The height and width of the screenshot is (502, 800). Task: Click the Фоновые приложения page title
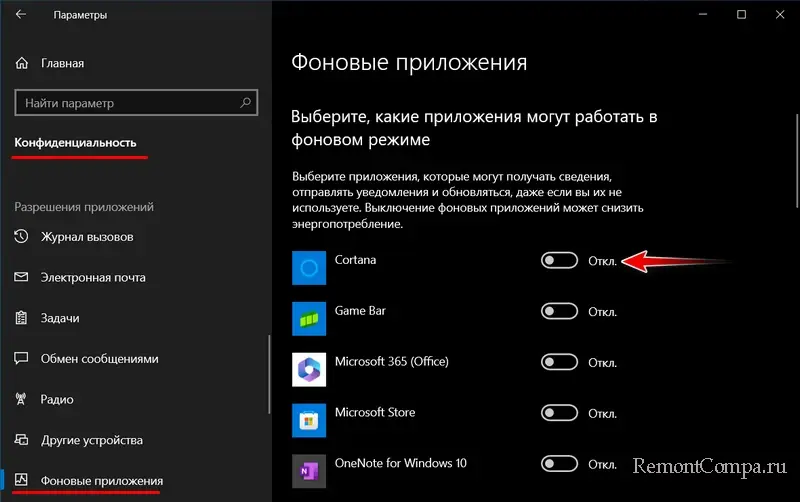tap(409, 63)
